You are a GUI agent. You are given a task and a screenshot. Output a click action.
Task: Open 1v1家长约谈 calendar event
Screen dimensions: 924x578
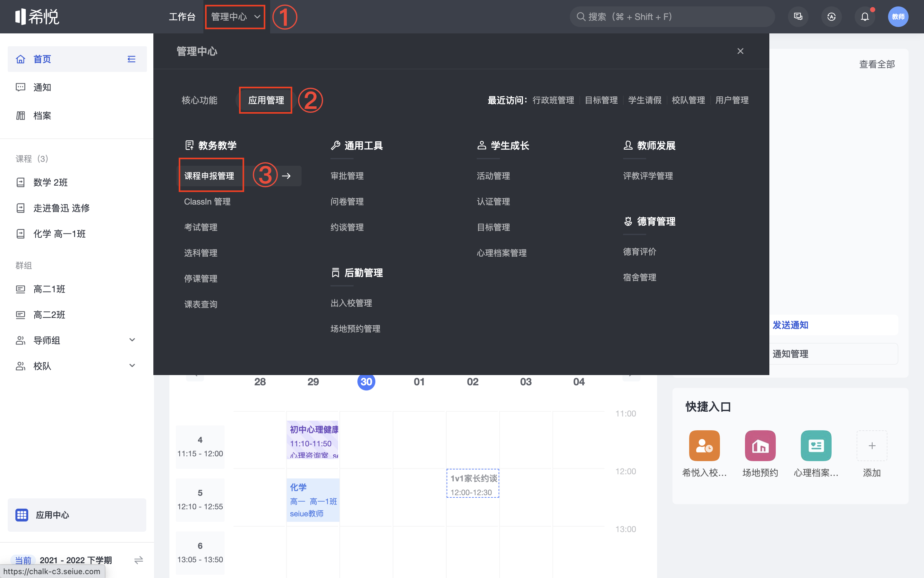473,484
